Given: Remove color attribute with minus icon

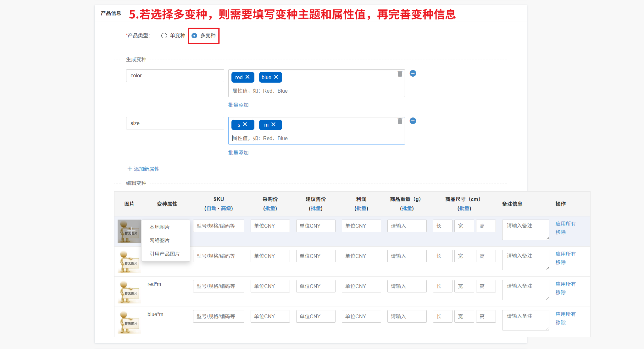Looking at the screenshot, I should (413, 73).
